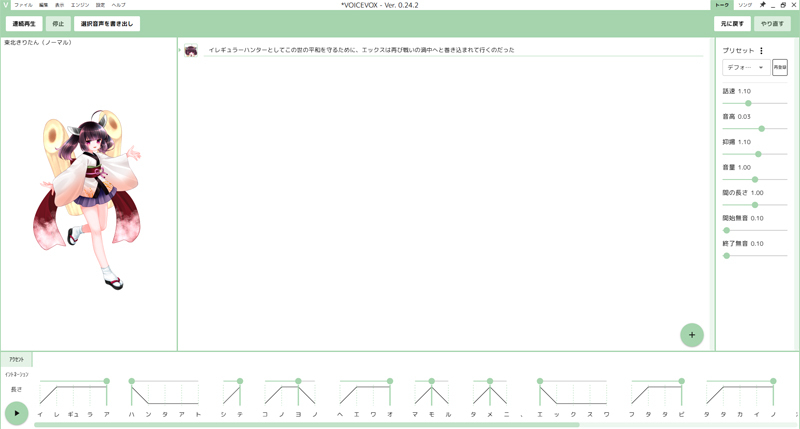
Task: Click the 話速 1.10 value label
Action: click(x=737, y=91)
